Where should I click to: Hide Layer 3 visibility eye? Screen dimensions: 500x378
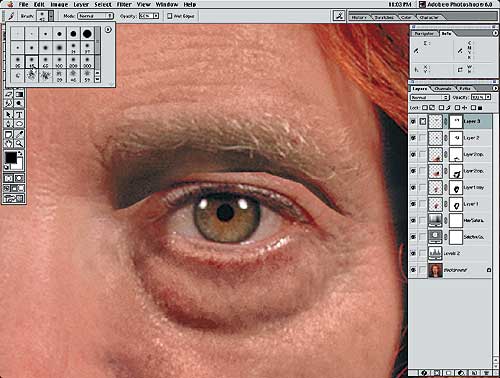[x=413, y=122]
